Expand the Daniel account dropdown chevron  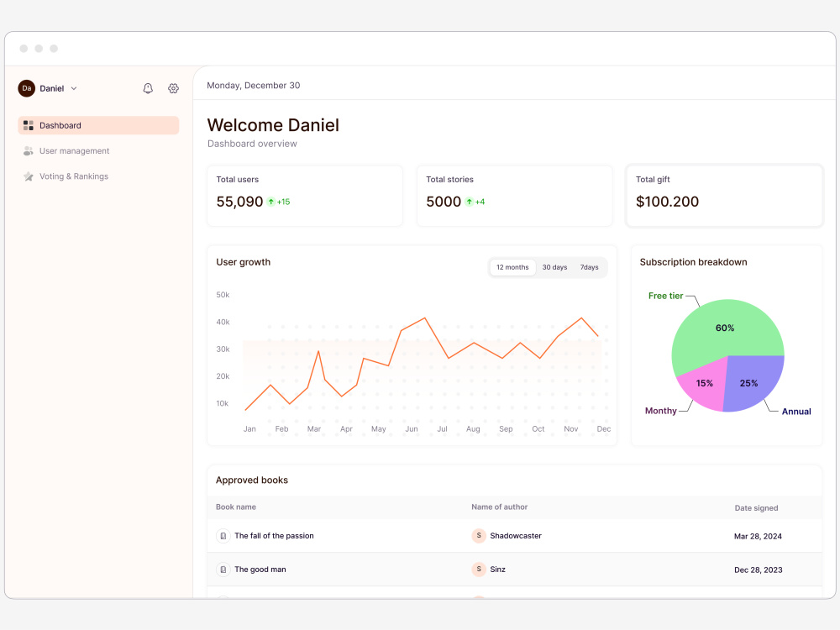click(74, 88)
